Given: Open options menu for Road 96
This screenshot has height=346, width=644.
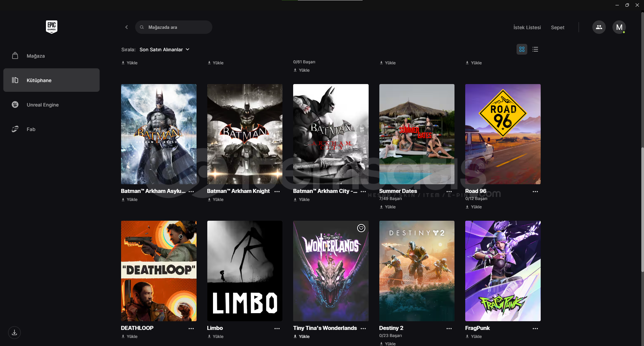Looking at the screenshot, I should pyautogui.click(x=535, y=192).
